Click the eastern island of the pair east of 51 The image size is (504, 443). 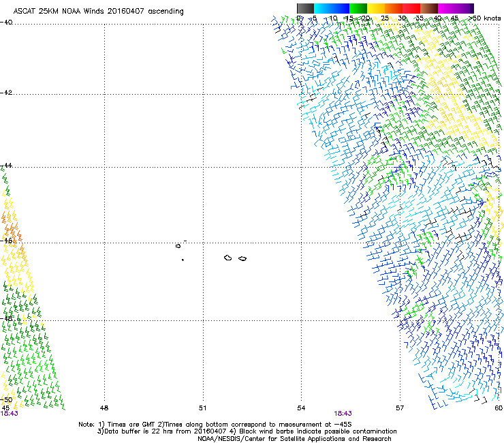click(242, 259)
